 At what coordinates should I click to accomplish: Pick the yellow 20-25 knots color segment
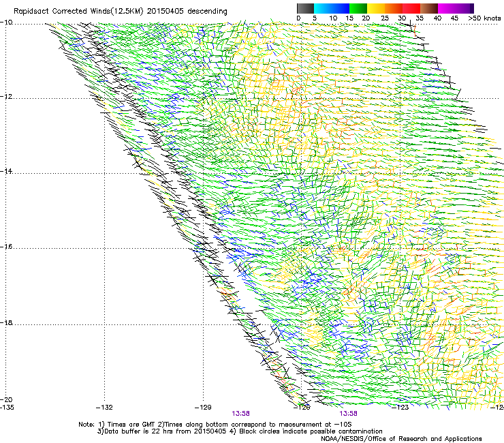pyautogui.click(x=376, y=8)
